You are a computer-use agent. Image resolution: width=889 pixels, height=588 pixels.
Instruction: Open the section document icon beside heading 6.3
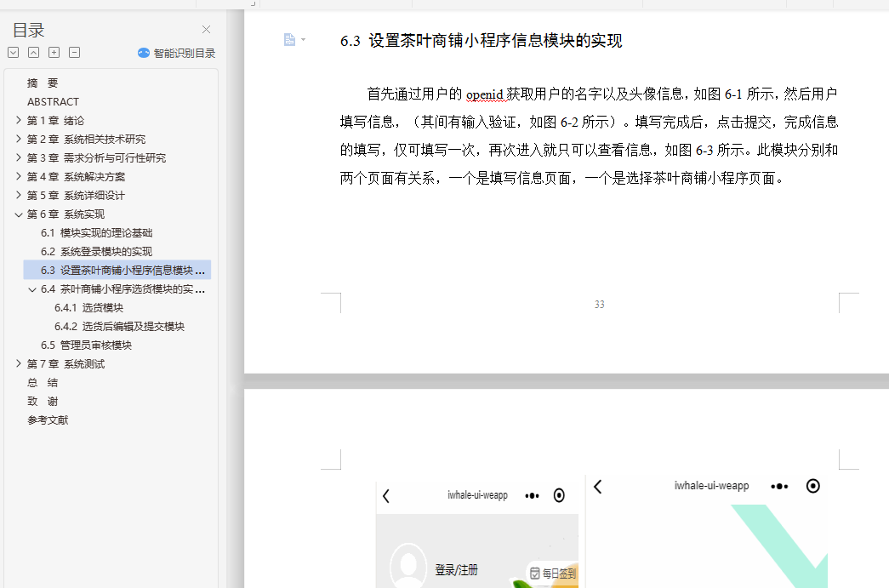tap(290, 40)
